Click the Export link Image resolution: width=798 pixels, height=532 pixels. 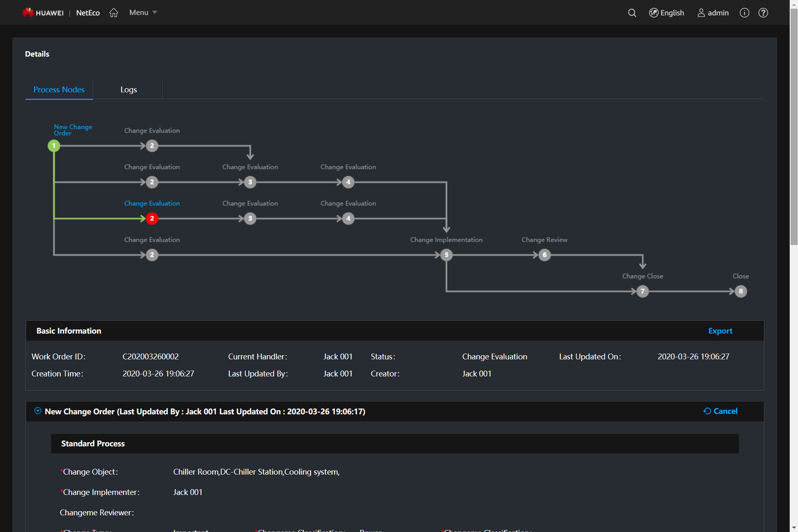[720, 331]
